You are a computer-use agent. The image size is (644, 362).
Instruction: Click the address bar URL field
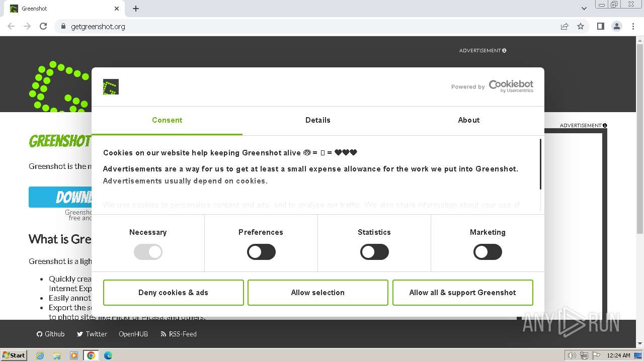tap(307, 26)
